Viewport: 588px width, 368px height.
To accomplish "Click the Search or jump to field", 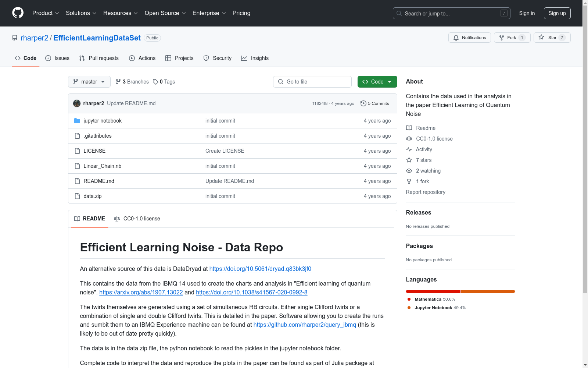I will click(x=452, y=13).
